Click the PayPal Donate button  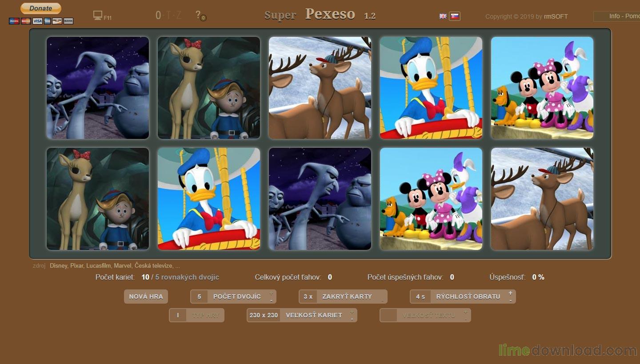click(41, 8)
